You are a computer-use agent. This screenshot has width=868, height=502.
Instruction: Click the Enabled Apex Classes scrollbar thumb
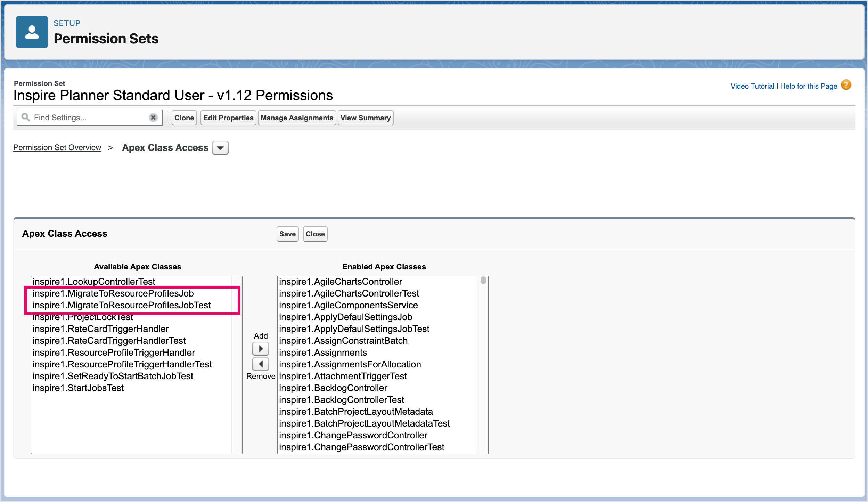coord(483,280)
